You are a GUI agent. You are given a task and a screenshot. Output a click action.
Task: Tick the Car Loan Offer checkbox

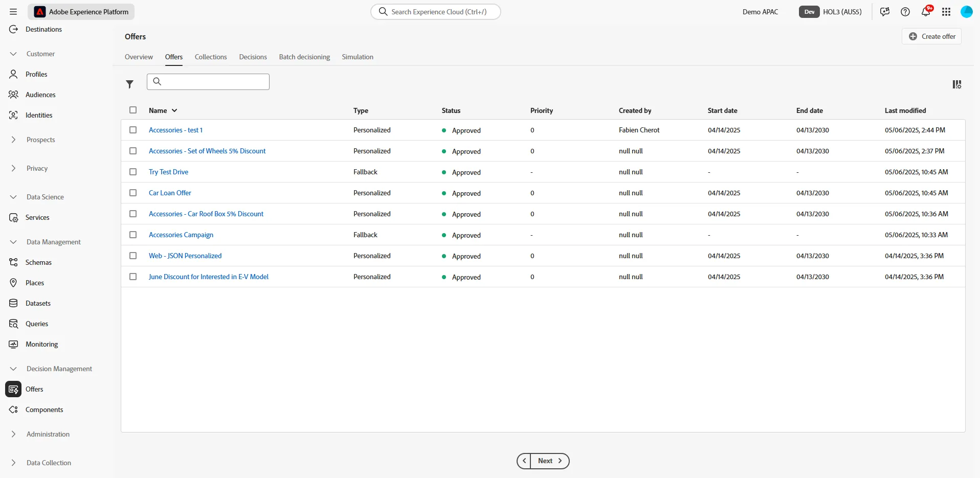[x=133, y=193]
